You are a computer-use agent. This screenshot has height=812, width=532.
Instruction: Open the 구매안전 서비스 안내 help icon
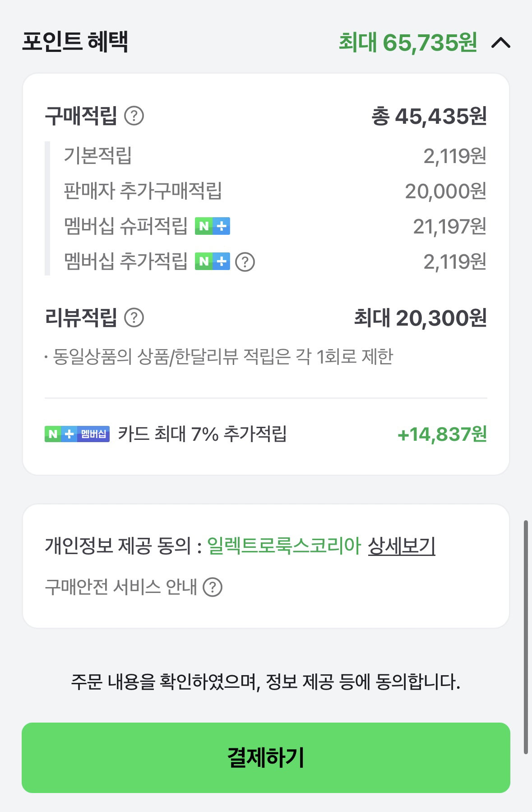click(213, 587)
